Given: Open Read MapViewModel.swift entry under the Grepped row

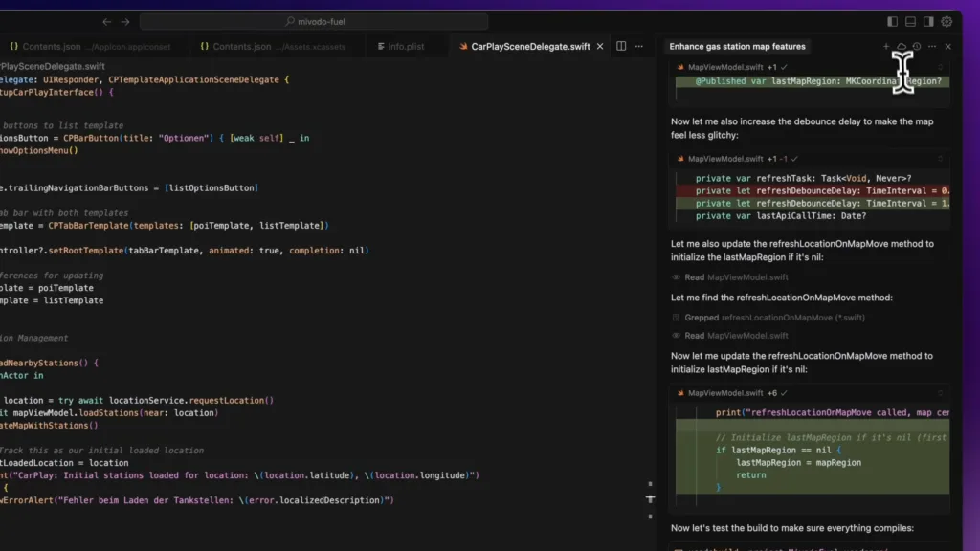Looking at the screenshot, I should click(736, 336).
